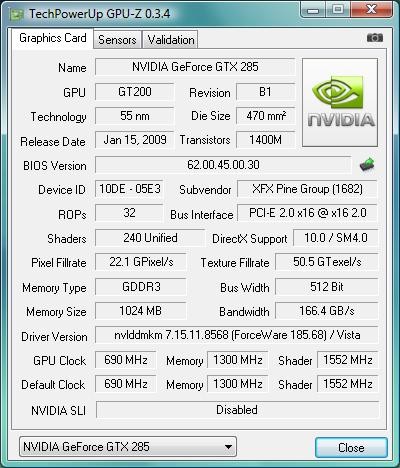Click the GPU-Z title bar app icon
This screenshot has width=400, height=468.
pyautogui.click(x=17, y=15)
